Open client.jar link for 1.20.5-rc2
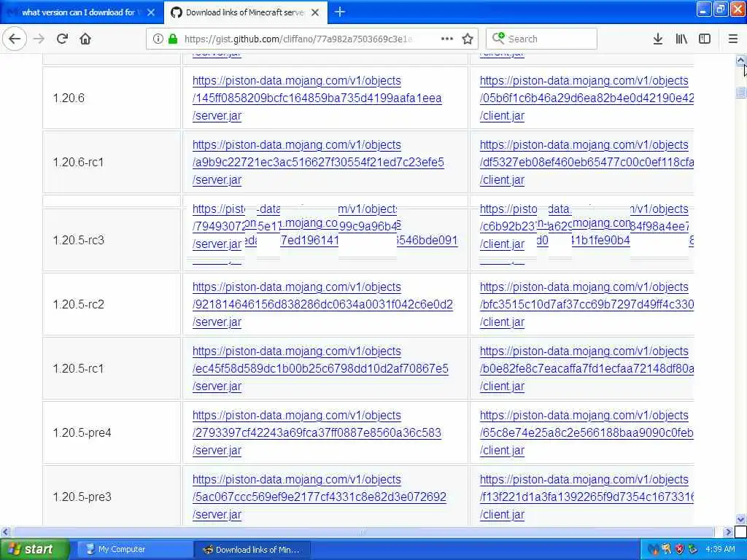This screenshot has width=747, height=560. point(587,305)
